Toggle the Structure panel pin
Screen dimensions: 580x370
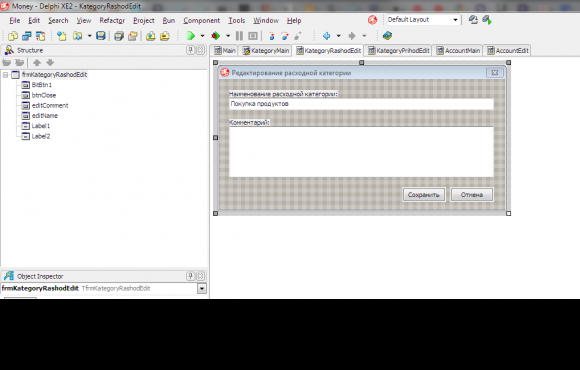coord(190,50)
